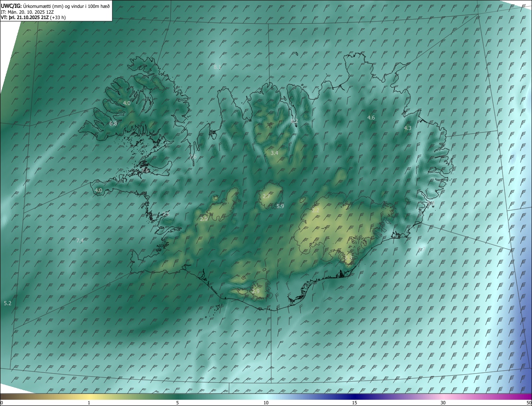Click the 7.4 value label off the west coast

pyautogui.click(x=80, y=241)
